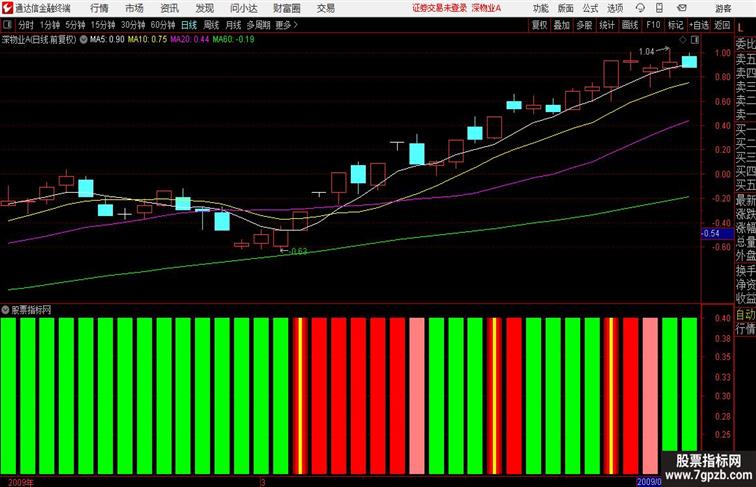Click the 游客 guest account label
This screenshot has height=487, width=756.
point(723,8)
